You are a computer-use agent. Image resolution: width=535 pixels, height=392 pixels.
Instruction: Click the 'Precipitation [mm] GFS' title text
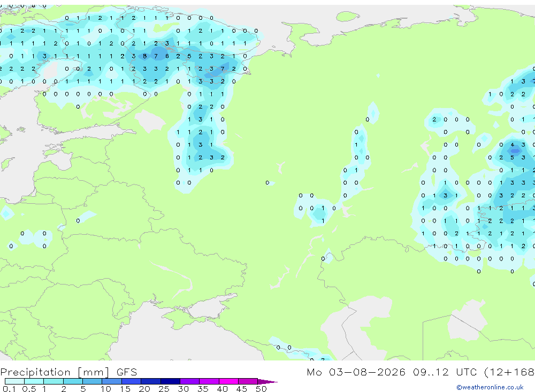point(68,372)
